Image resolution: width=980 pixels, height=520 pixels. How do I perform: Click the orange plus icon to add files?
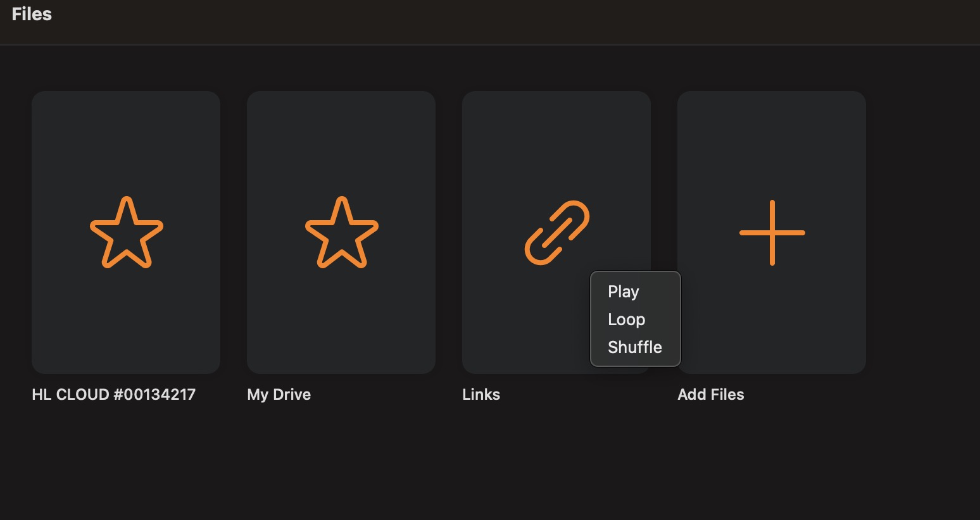pos(772,232)
